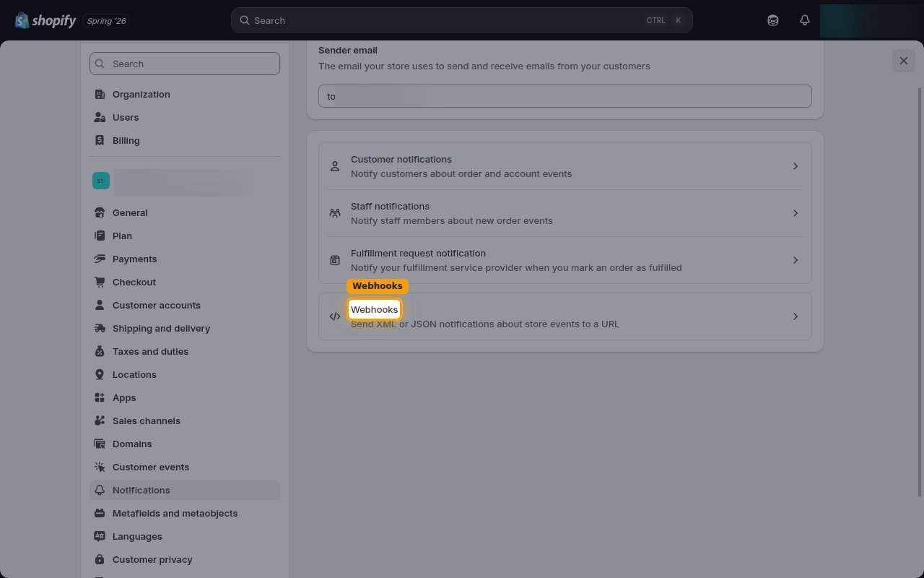Open Domains settings

(x=185, y=444)
